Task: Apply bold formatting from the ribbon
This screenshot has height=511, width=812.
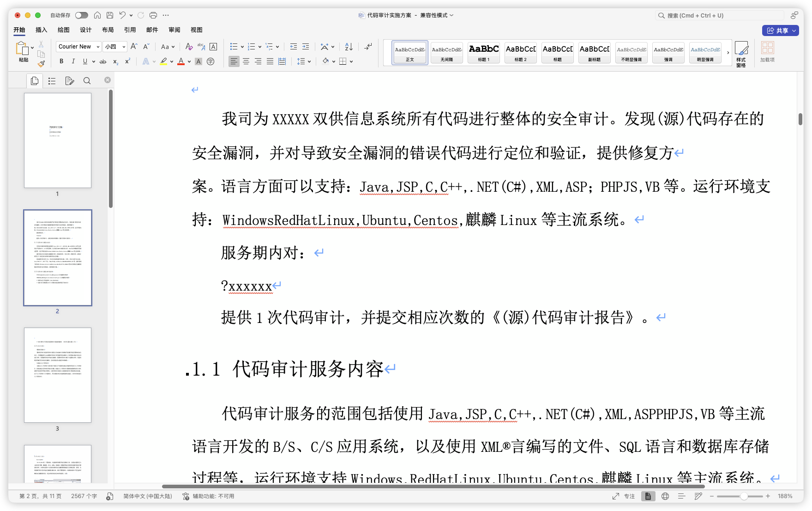Action: click(61, 61)
